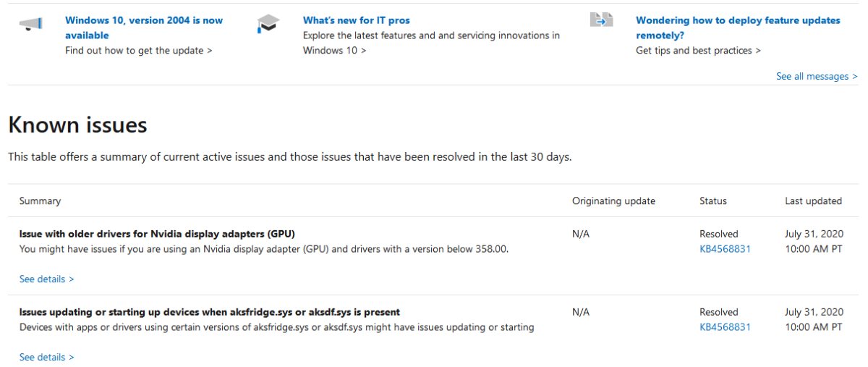Select the aksfridge.sys or aksdf.sys issue title
Image resolution: width=868 pixels, height=367 pixels.
(210, 312)
